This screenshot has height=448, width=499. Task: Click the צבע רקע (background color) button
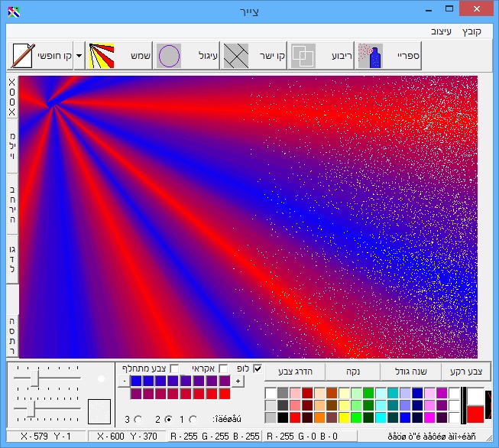(x=466, y=372)
